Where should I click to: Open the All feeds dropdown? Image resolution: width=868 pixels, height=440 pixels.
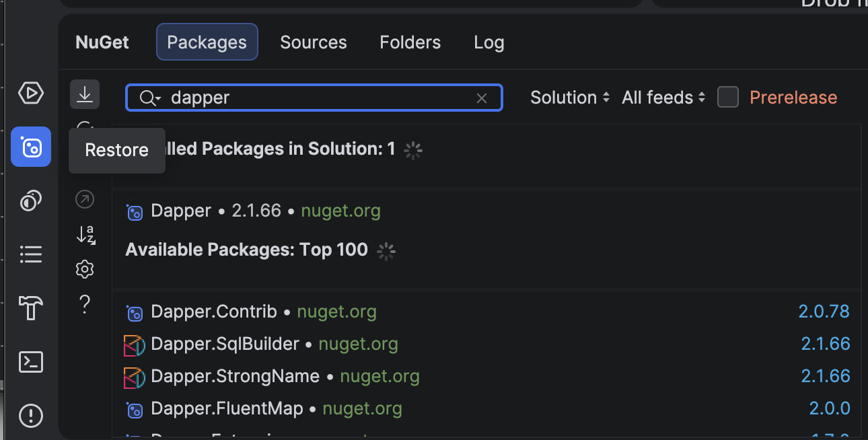pos(663,98)
